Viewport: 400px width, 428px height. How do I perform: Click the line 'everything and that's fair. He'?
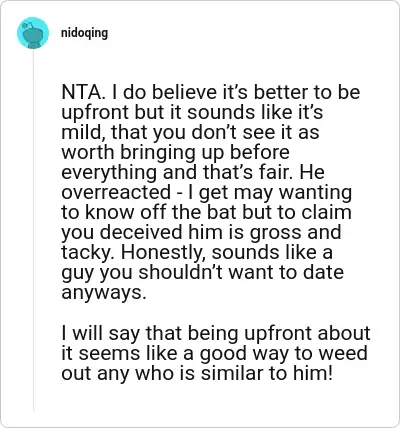point(193,172)
